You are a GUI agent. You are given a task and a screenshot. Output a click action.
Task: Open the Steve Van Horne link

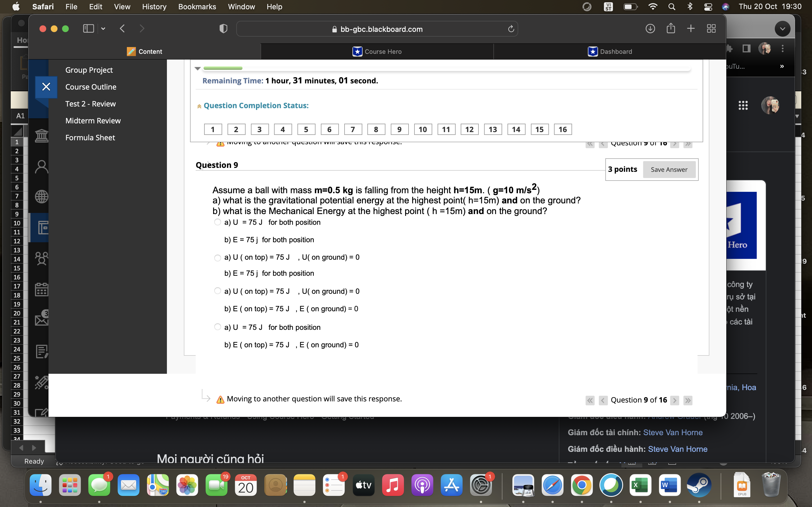(x=672, y=432)
